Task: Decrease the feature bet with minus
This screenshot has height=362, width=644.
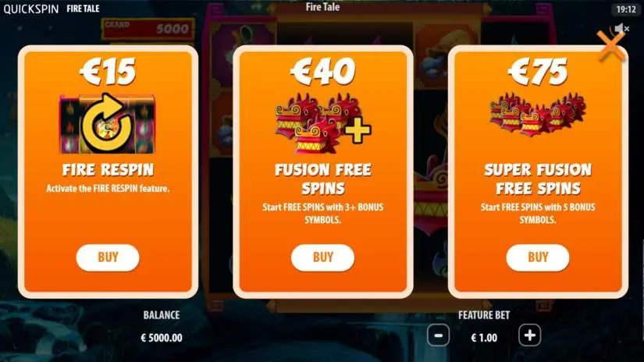Action: 438,335
